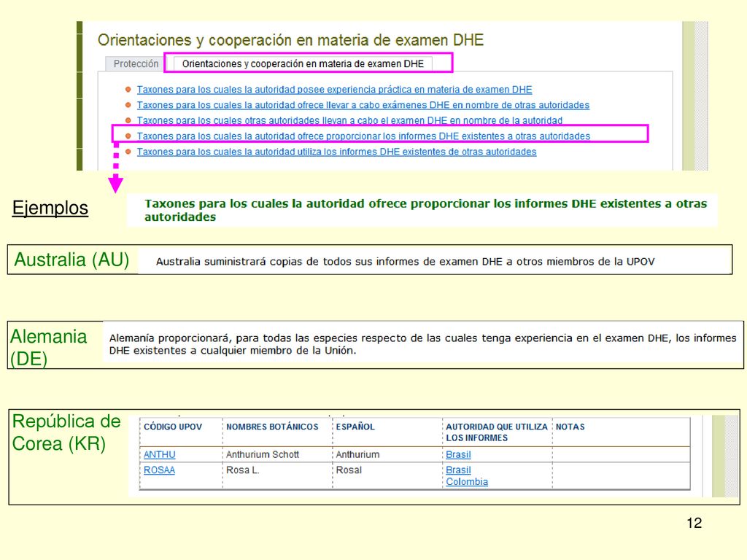This screenshot has width=747, height=560.
Task: Click the sentence 'Australia suministrará copias de todos sus informes'
Action: click(x=406, y=262)
